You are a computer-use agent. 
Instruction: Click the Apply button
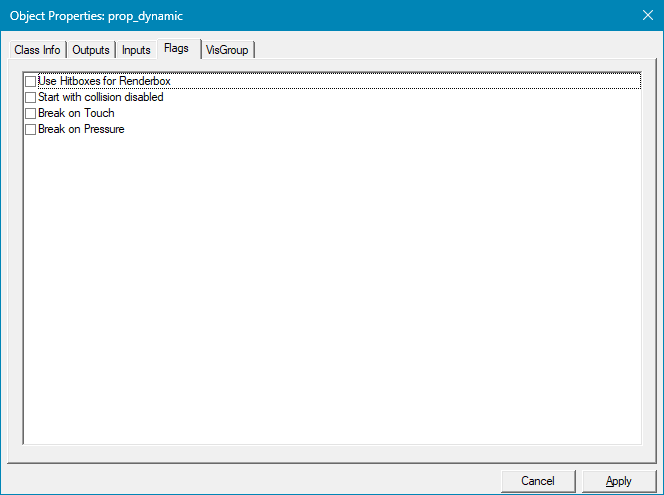click(619, 481)
